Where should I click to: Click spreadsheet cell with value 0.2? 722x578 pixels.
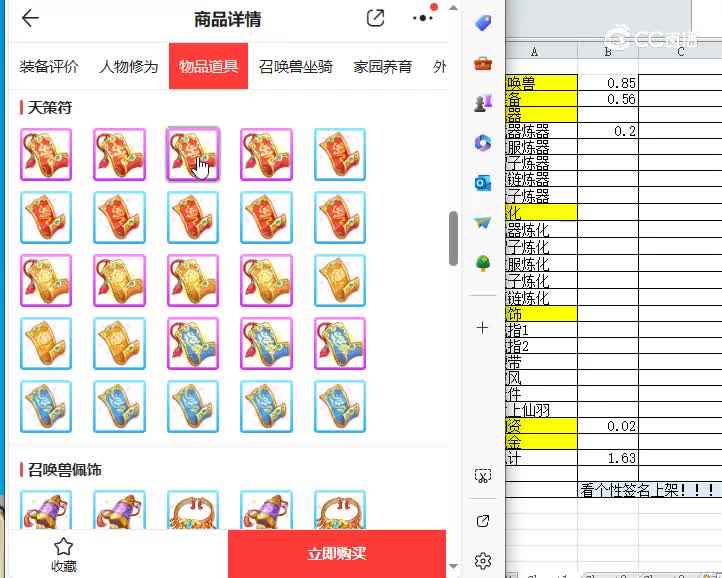[608, 131]
